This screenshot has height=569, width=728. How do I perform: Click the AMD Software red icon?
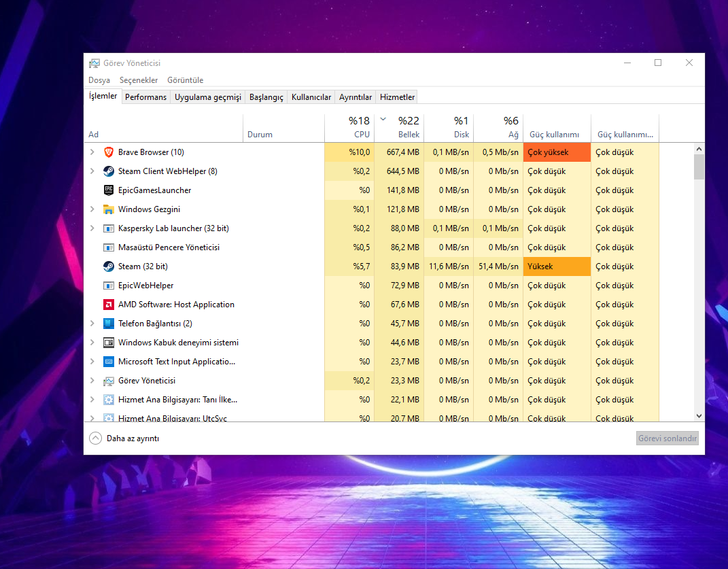109,305
